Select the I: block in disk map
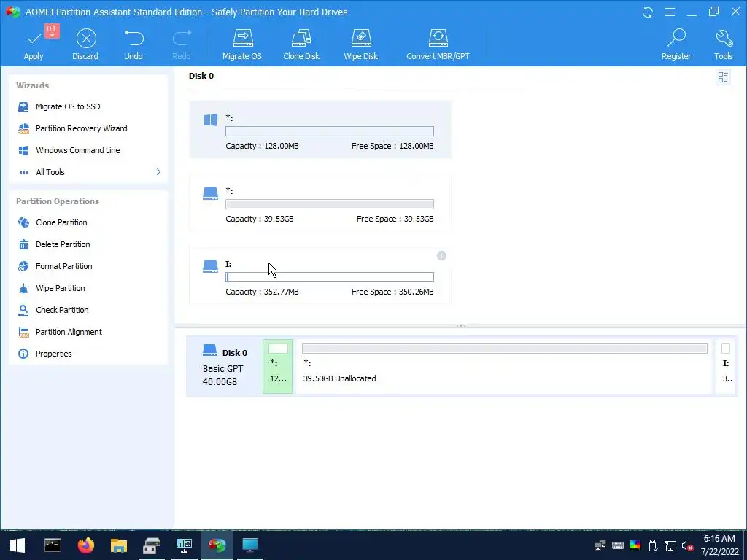The height and width of the screenshot is (560, 747). (727, 366)
